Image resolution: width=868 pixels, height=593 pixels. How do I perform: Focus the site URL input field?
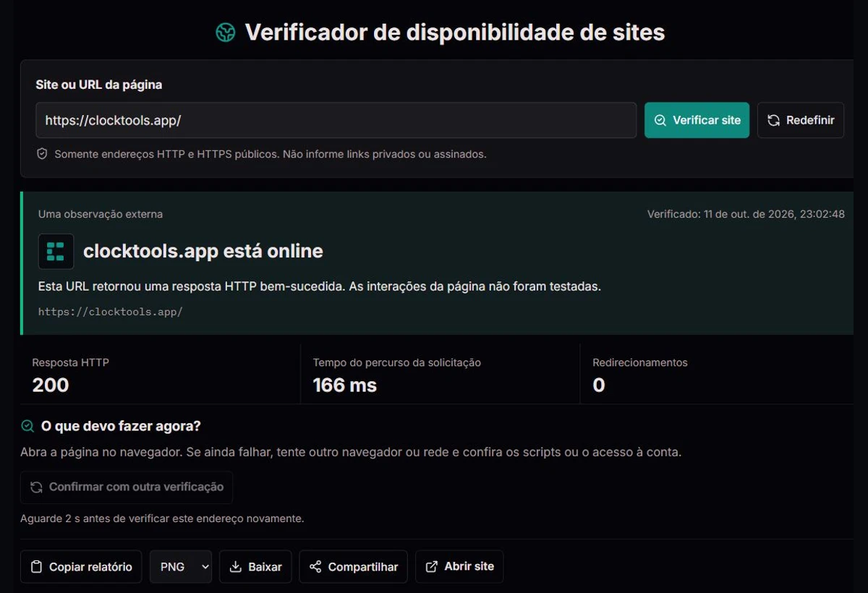click(336, 120)
